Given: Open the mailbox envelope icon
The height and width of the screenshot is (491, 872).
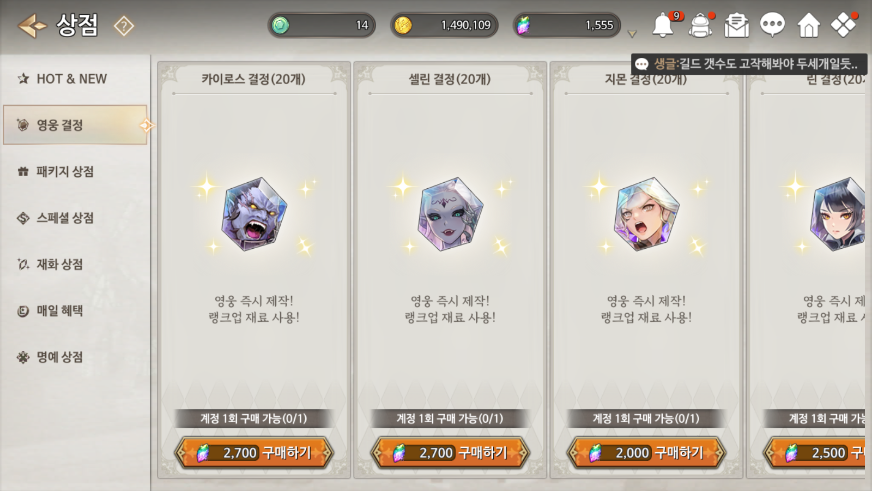Looking at the screenshot, I should click(x=736, y=26).
